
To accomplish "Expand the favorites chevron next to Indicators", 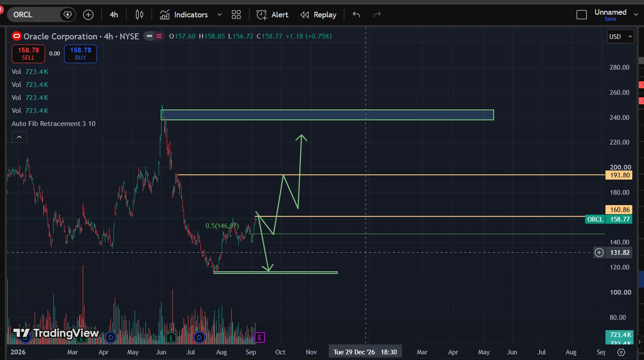I will 220,15.
